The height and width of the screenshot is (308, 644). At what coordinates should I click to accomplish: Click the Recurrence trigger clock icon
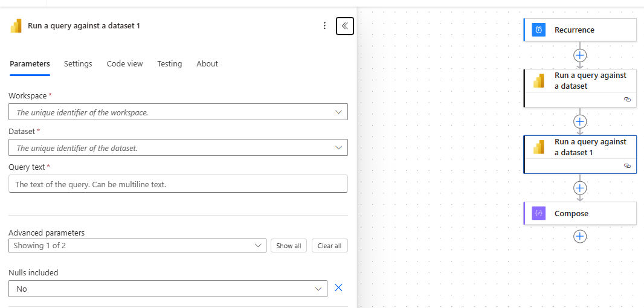click(x=538, y=30)
